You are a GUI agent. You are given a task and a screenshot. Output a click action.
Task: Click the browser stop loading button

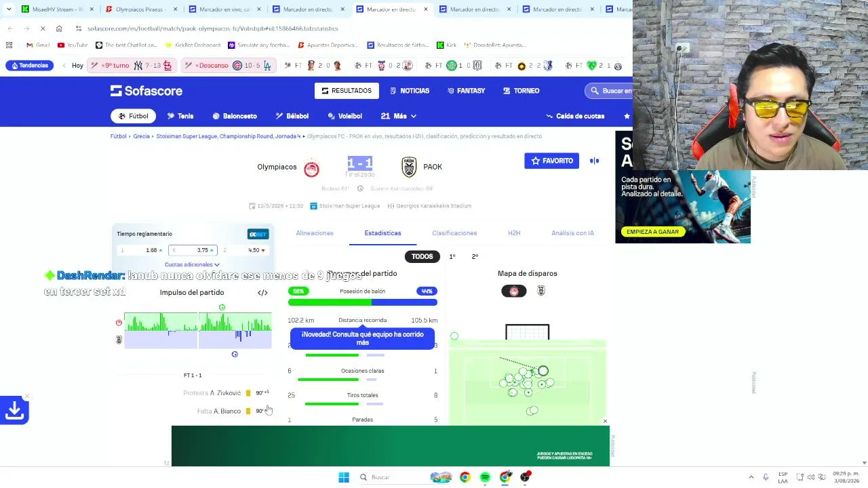point(42,28)
